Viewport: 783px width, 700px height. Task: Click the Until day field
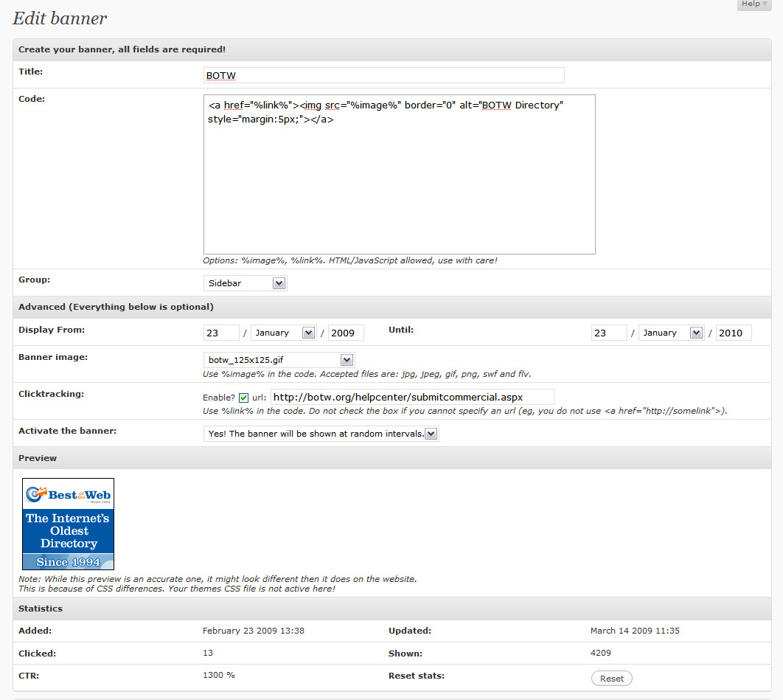609,333
